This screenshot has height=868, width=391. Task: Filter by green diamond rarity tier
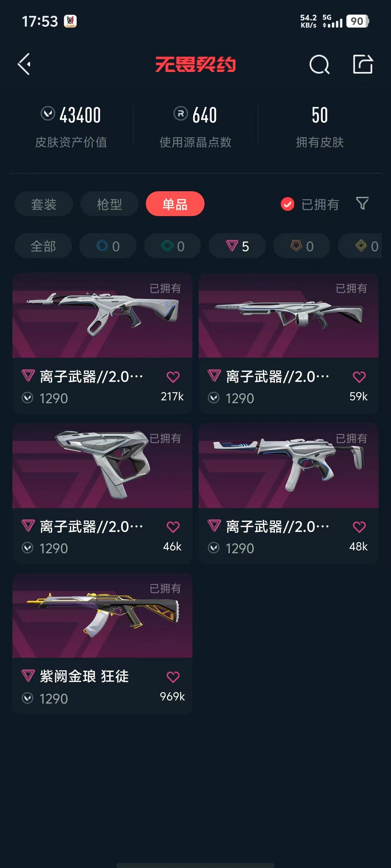173,246
